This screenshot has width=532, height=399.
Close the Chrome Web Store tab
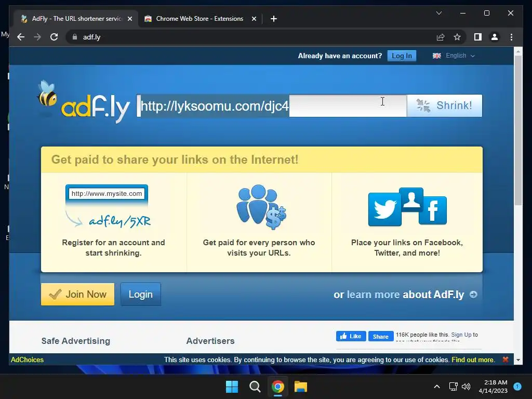click(x=254, y=19)
